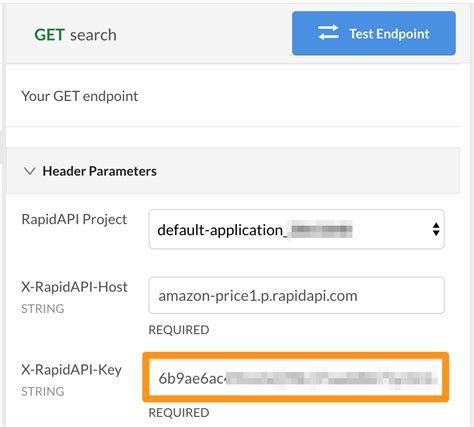Click the X-RapidAPI-Key input field
The image size is (474, 427).
pos(296,378)
